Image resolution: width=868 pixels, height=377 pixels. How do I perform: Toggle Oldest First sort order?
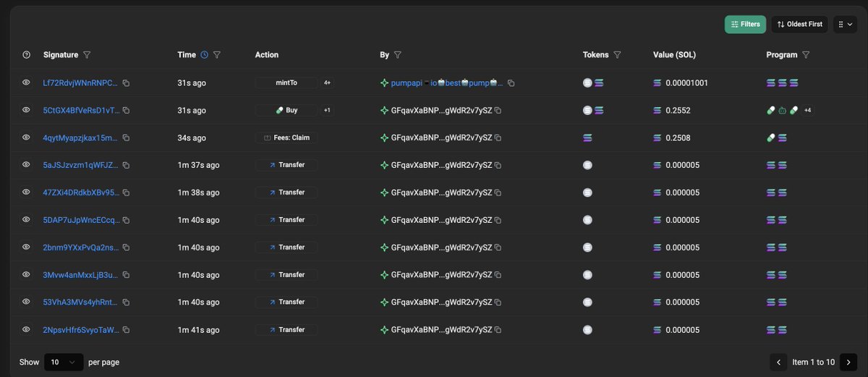tap(799, 24)
